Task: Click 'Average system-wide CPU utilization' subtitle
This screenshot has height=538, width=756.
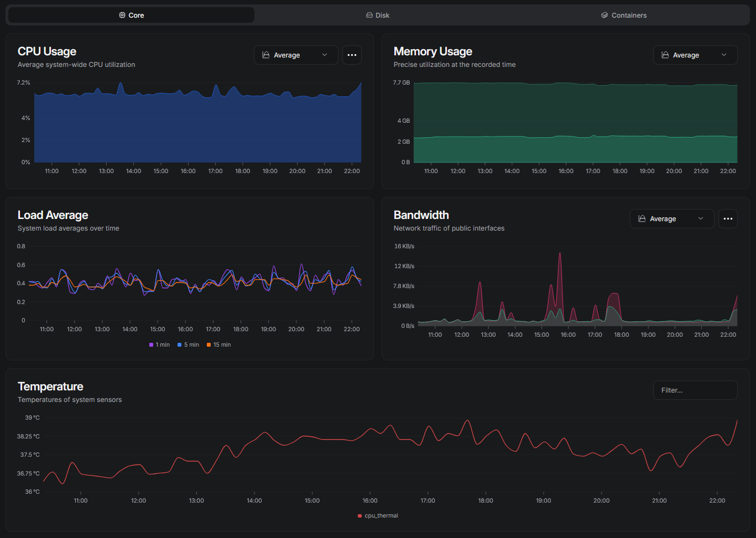Action: (x=76, y=65)
